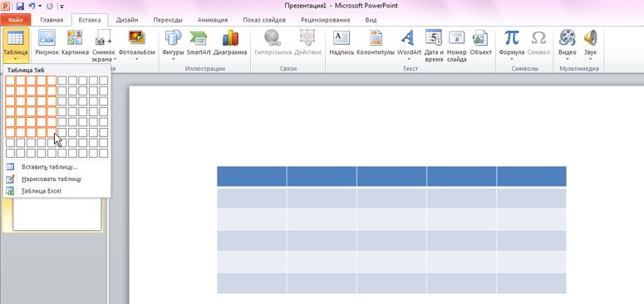644x304 pixels.
Task: Insert a SmartArt graphic
Action: (x=199, y=42)
